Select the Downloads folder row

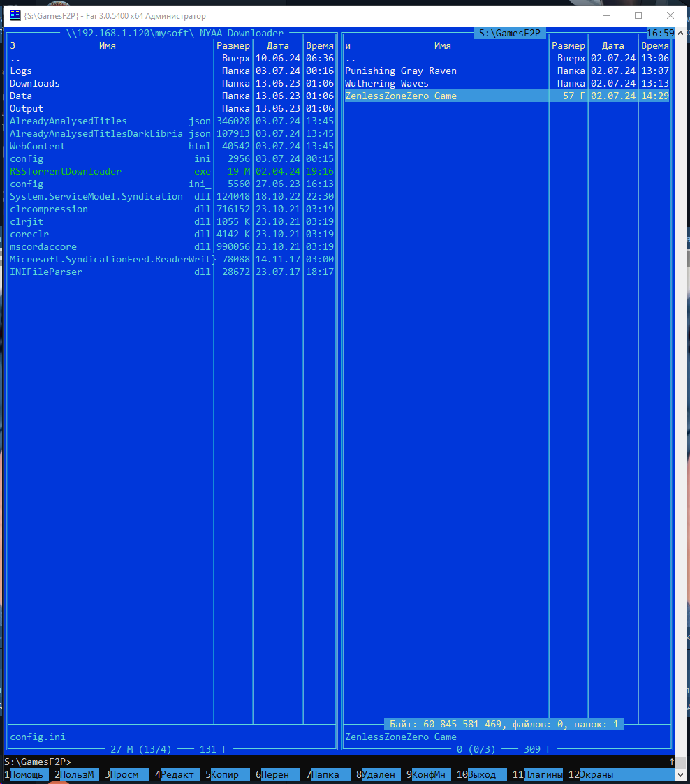pos(172,84)
